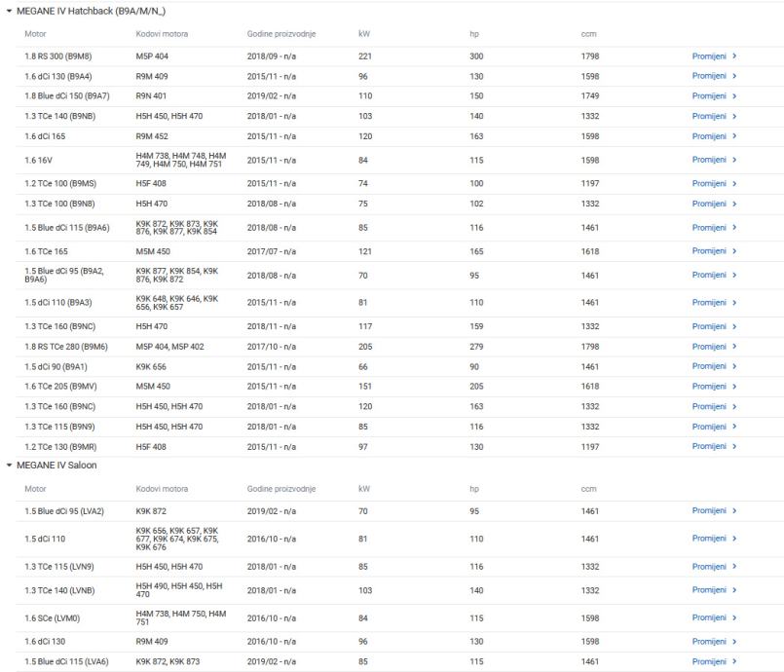Click the chevron arrow for 1.5 dCi 90 (B9A1)
This screenshot has height=672, width=784.
pos(734,366)
